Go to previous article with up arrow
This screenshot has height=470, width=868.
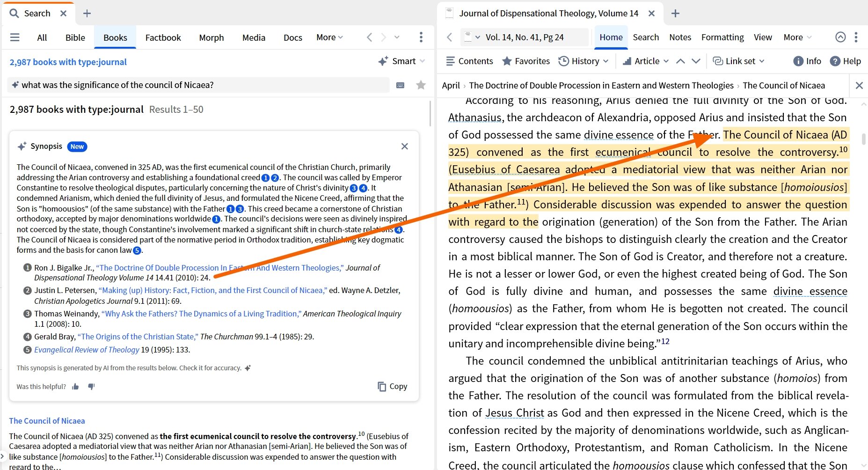pos(681,61)
